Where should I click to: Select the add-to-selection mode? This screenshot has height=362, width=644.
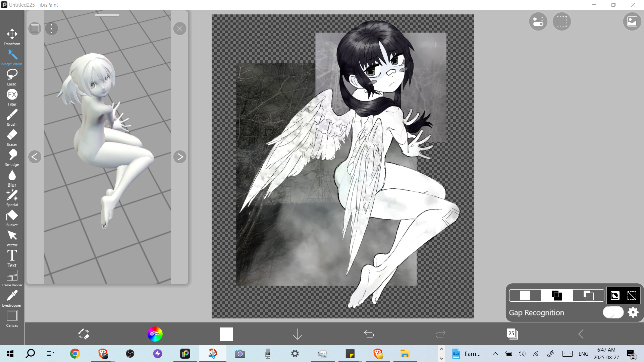pyautogui.click(x=556, y=295)
